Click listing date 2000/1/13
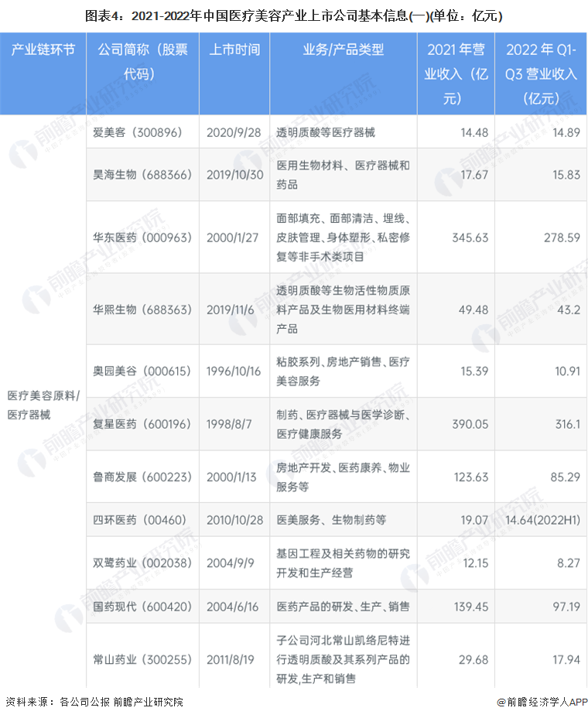Viewport: 588px width, 718px height. (231, 477)
